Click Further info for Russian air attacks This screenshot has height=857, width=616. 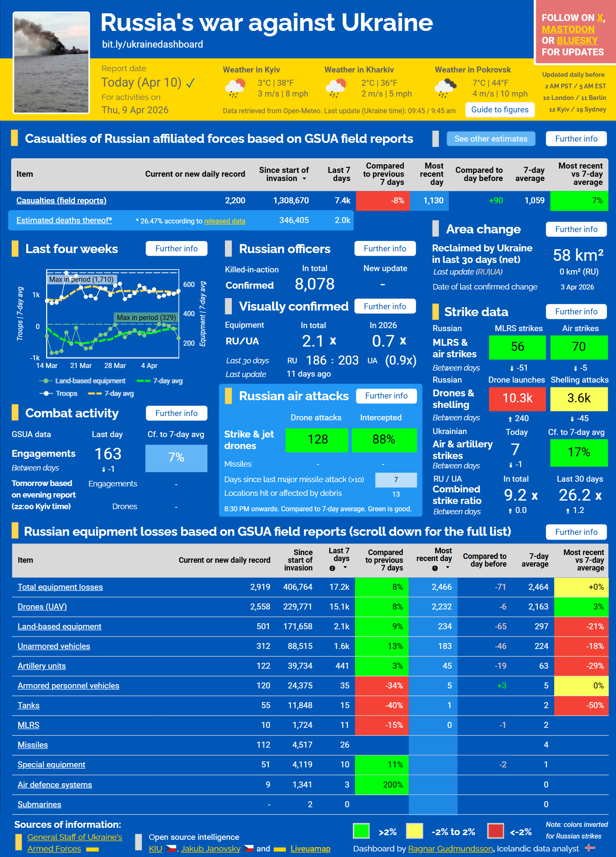(x=386, y=396)
